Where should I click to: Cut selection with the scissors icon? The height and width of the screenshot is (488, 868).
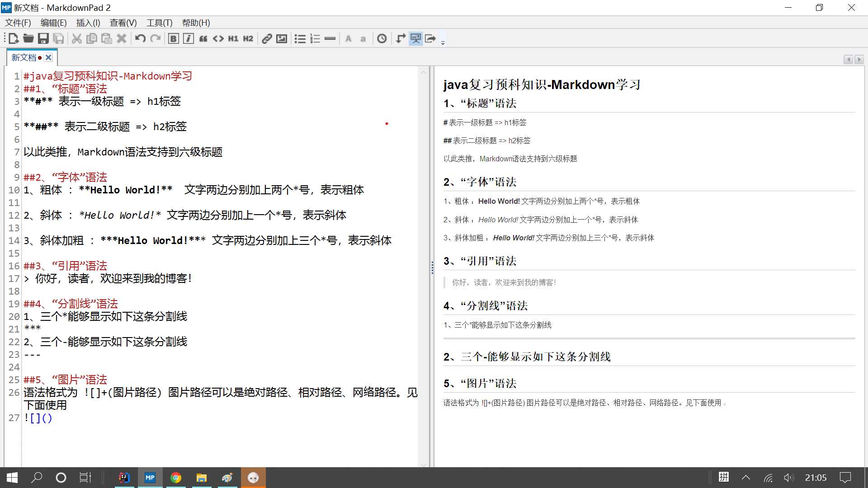point(77,39)
